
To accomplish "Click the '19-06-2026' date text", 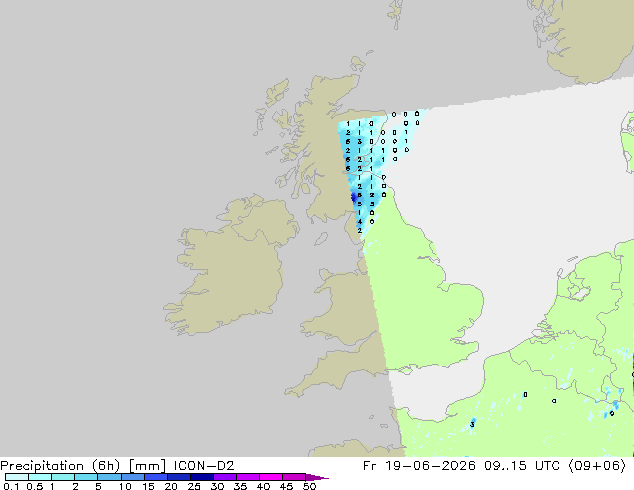I will click(430, 466).
